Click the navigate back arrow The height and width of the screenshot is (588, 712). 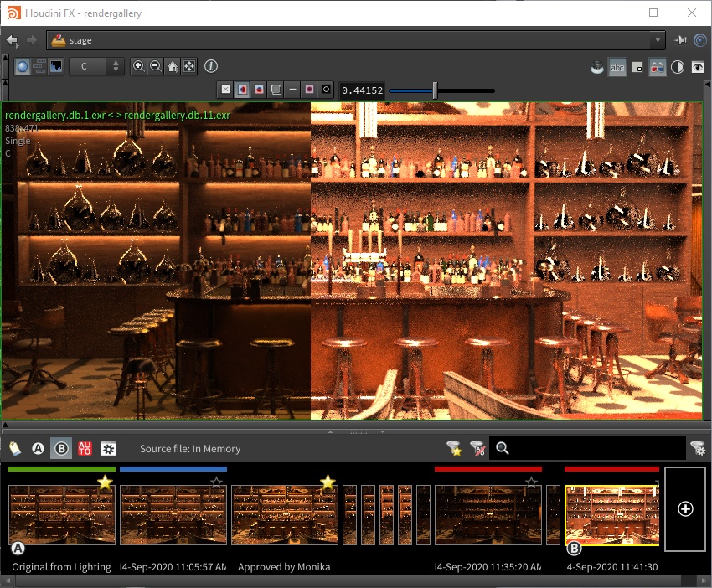coord(12,40)
